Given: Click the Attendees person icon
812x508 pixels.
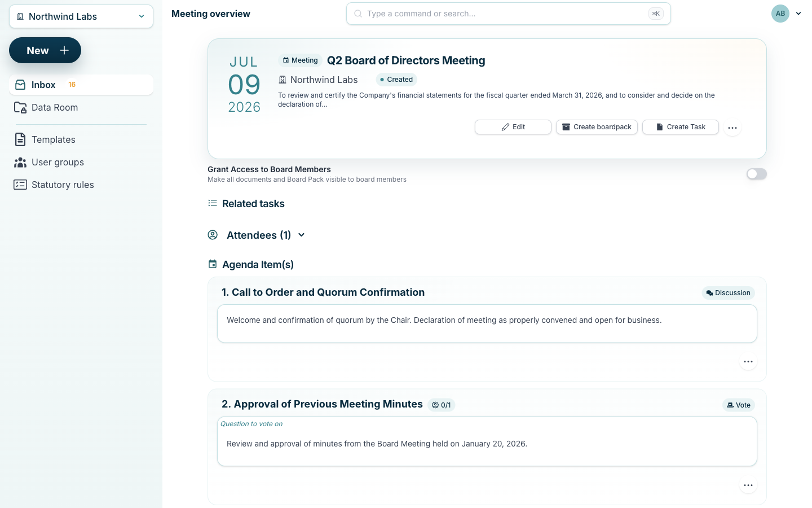Looking at the screenshot, I should [x=213, y=235].
